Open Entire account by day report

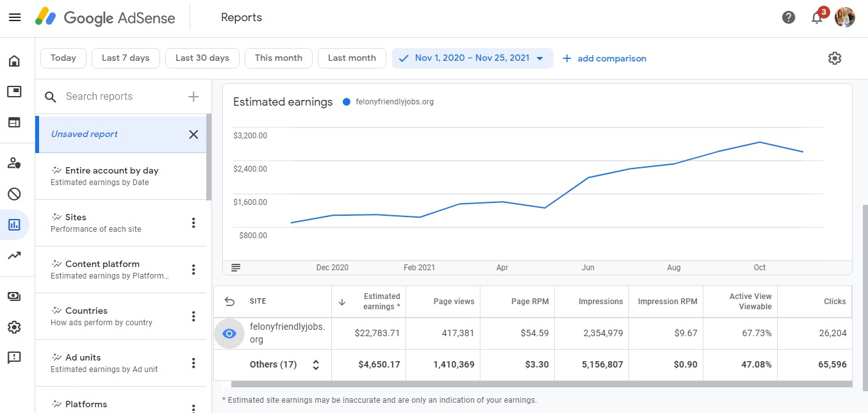pos(120,176)
